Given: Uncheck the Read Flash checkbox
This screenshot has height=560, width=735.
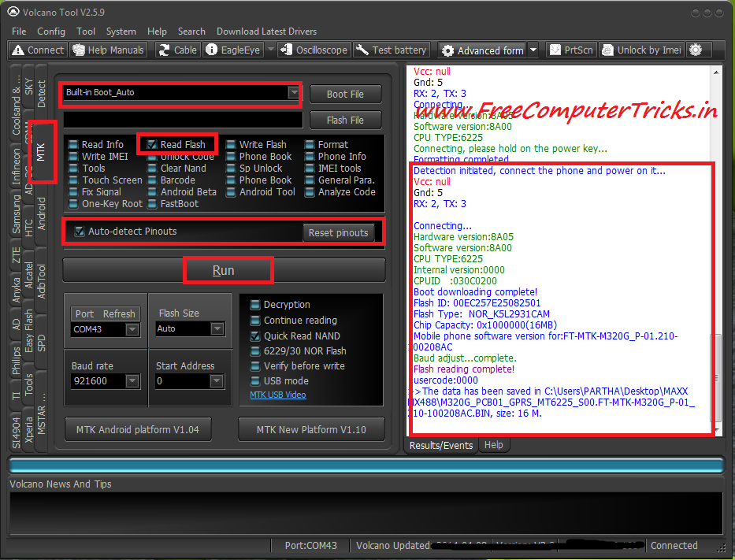Looking at the screenshot, I should coord(151,144).
